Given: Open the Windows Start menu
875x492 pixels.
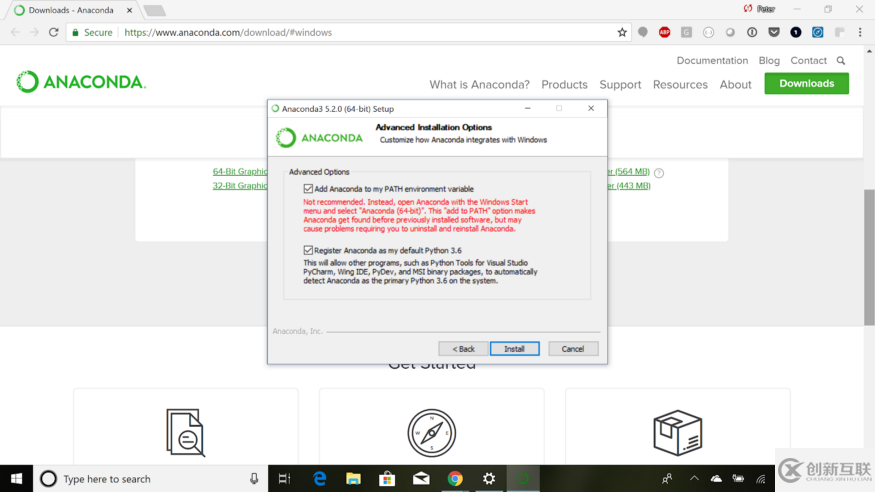Looking at the screenshot, I should click(x=16, y=479).
